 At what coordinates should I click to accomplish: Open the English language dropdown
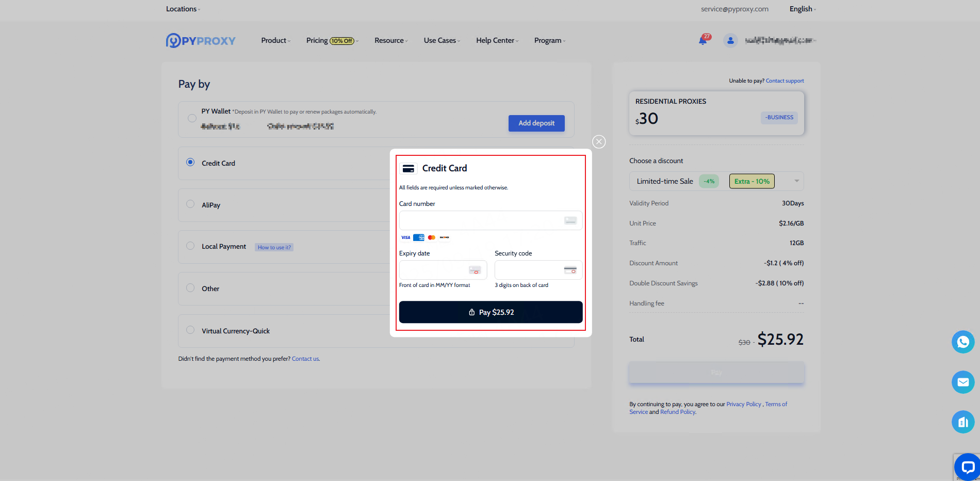pos(802,9)
